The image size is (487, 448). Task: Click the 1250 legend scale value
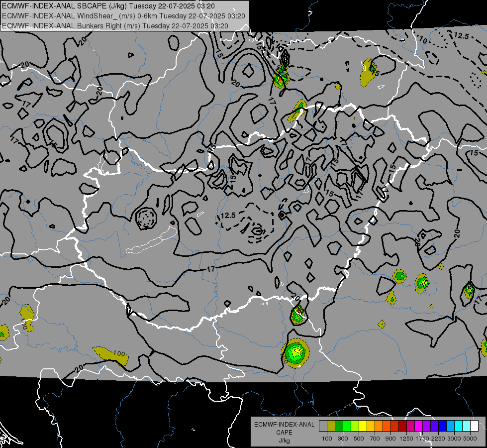406,439
